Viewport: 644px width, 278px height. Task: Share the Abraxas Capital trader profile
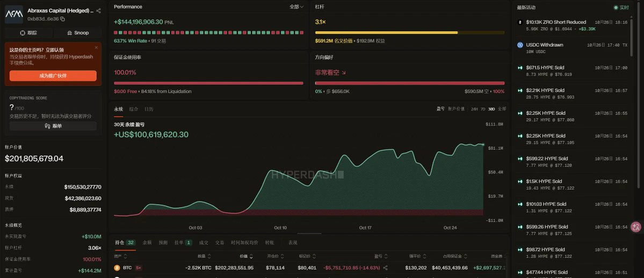(x=98, y=11)
